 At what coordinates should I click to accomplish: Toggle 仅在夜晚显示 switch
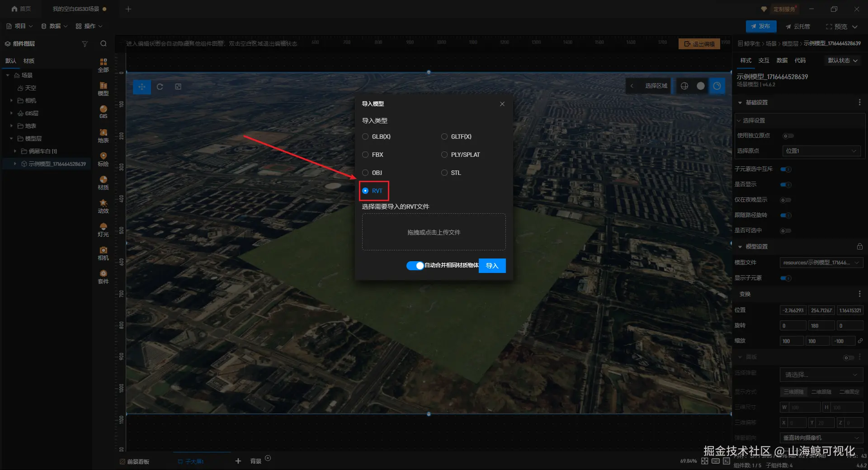(786, 200)
